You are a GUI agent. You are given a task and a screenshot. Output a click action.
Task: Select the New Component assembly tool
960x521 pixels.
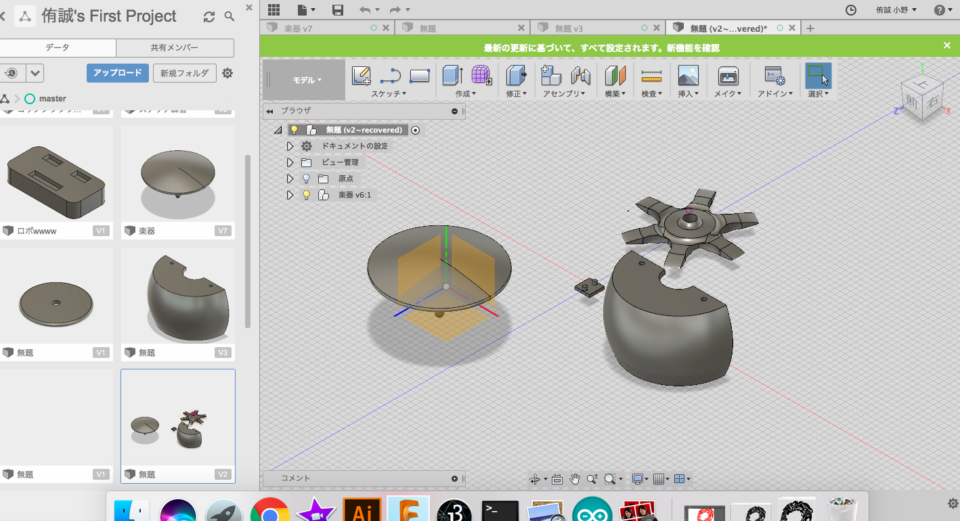[550, 75]
